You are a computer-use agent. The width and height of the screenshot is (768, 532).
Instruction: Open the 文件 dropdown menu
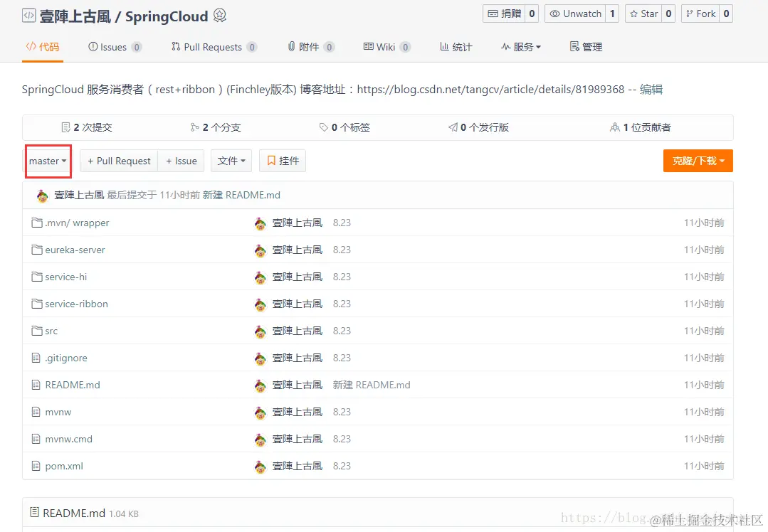tap(231, 161)
